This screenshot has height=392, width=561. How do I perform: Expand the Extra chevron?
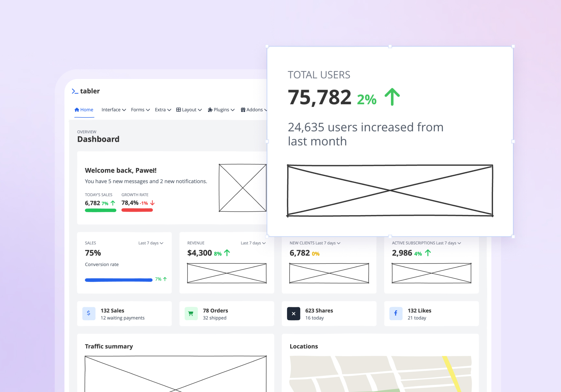(x=169, y=110)
